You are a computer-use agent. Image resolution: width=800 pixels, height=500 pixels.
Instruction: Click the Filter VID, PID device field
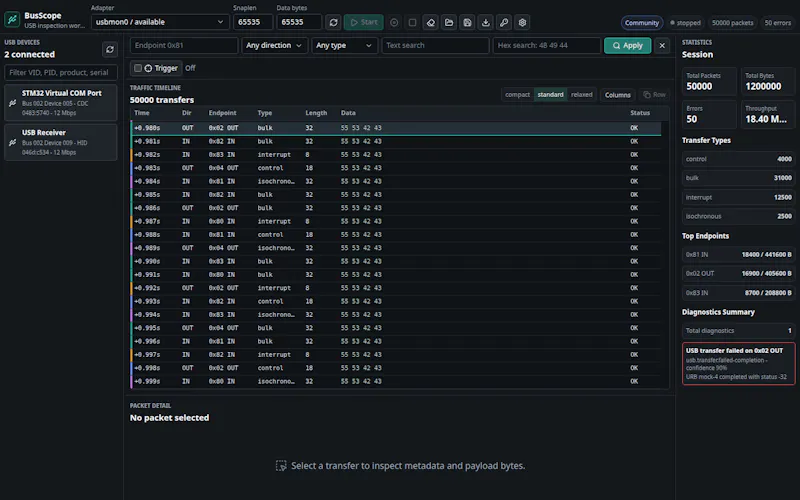(61, 72)
